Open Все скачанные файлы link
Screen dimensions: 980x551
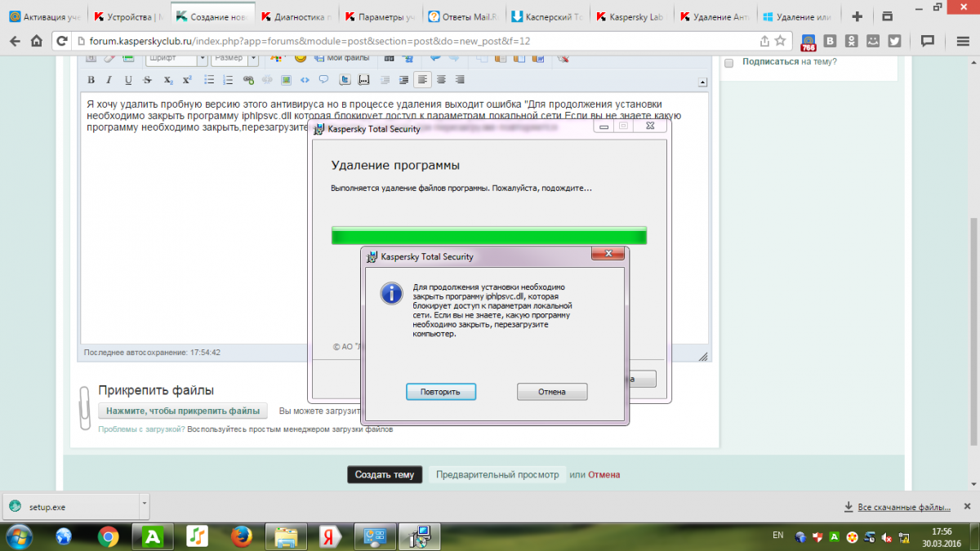tap(906, 507)
